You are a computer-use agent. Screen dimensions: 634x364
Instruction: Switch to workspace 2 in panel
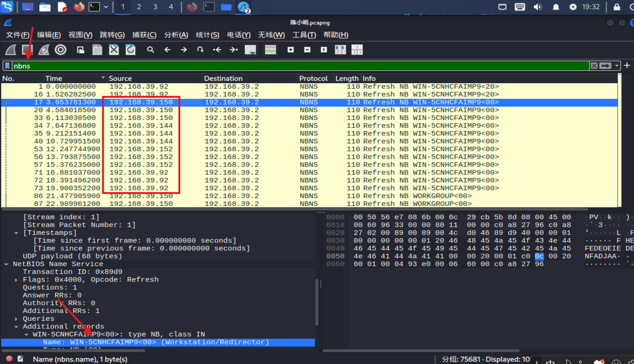pyautogui.click(x=139, y=7)
